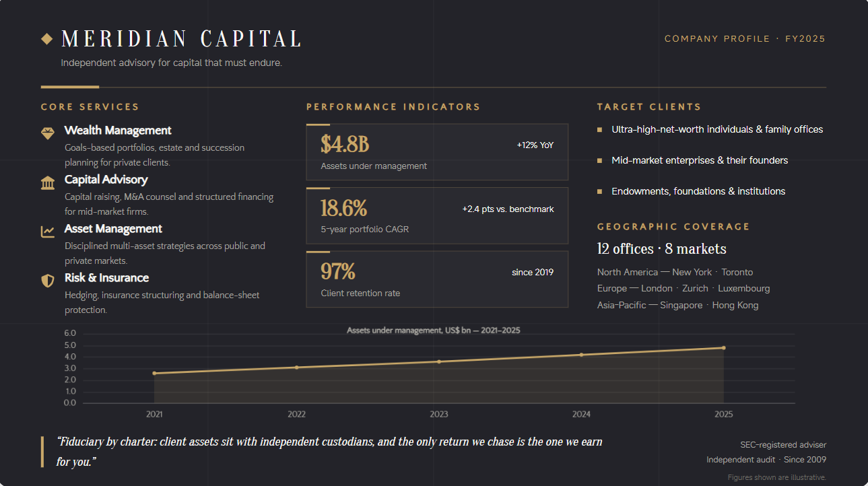Image resolution: width=868 pixels, height=486 pixels.
Task: Click the bank building icon for Capital Advisory
Action: (48, 182)
